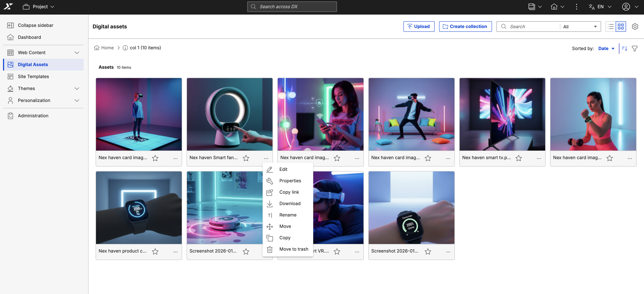Favorite the smartwatch Screenshot asset
Image resolution: width=644 pixels, height=294 pixels.
(x=428, y=251)
